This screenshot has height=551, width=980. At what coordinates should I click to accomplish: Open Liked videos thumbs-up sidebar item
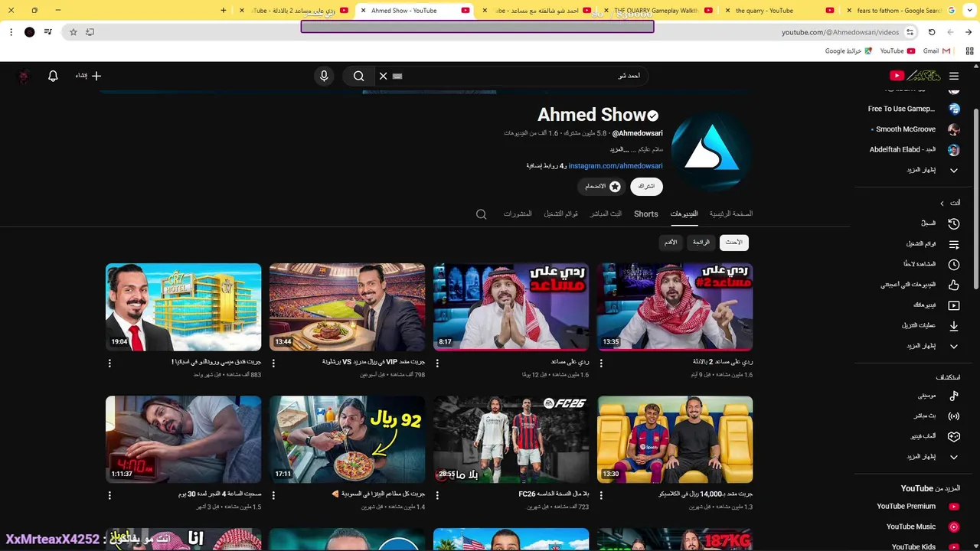(920, 285)
